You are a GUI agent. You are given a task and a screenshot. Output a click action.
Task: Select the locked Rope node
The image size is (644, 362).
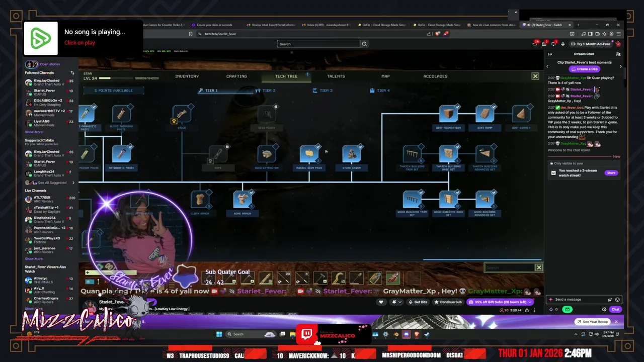218,154
